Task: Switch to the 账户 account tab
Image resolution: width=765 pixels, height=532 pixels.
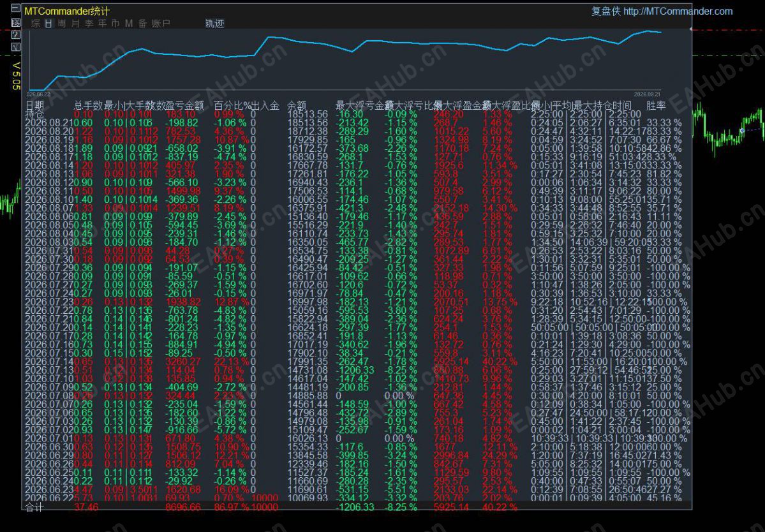Action: pos(161,24)
